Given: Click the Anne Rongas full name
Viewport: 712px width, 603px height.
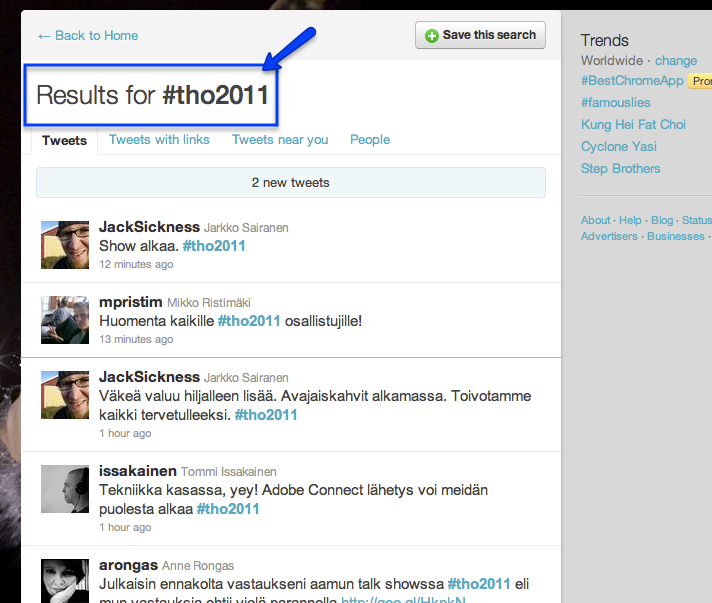Looking at the screenshot, I should click(198, 566).
